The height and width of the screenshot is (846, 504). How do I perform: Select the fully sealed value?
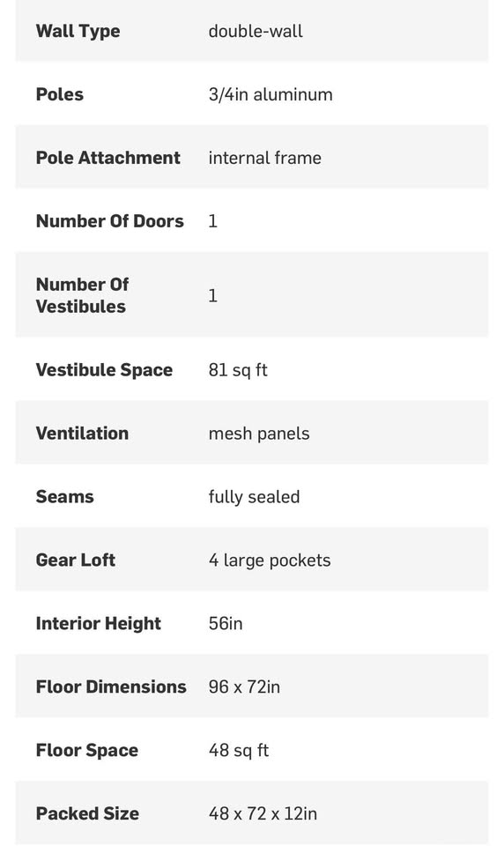pos(254,497)
